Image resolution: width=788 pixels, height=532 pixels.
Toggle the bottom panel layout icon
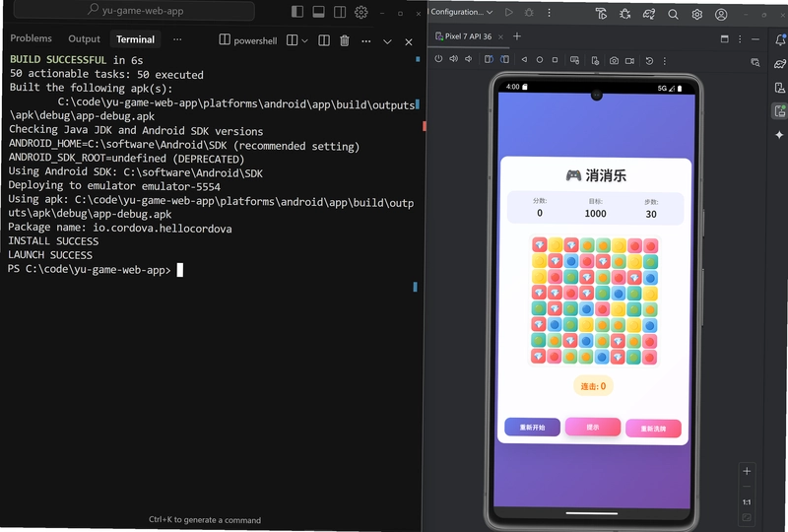[x=318, y=12]
